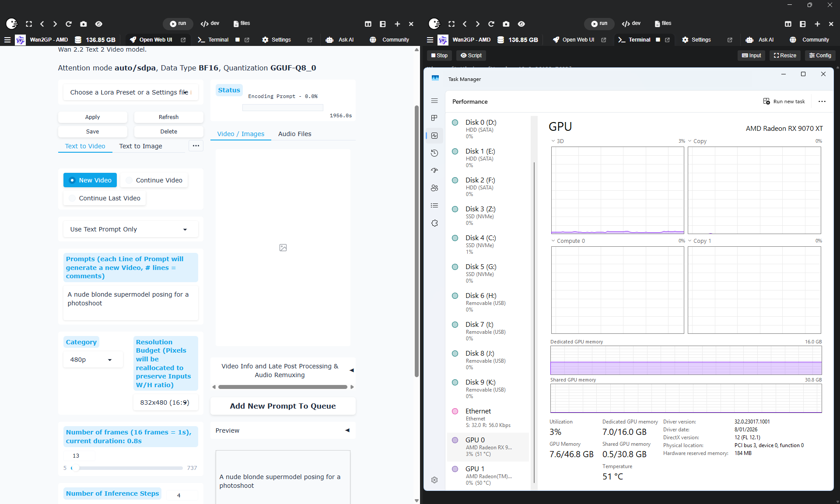Viewport: 840px width, 504px height.
Task: Click the Stop button in Terminal pane
Action: click(439, 56)
